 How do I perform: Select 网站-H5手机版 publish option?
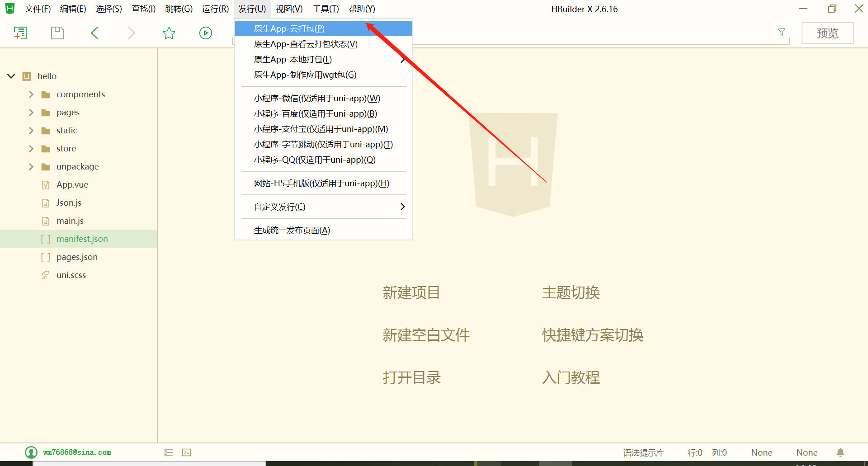point(324,184)
